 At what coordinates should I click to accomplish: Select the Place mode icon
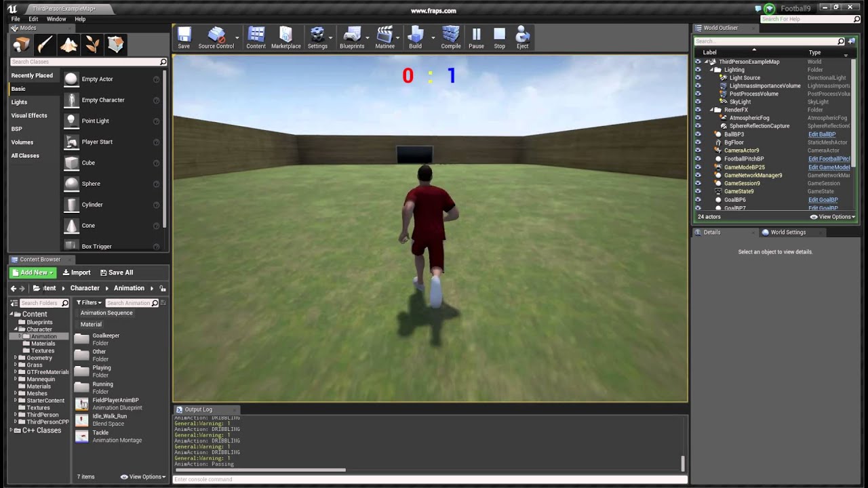pyautogui.click(x=22, y=45)
